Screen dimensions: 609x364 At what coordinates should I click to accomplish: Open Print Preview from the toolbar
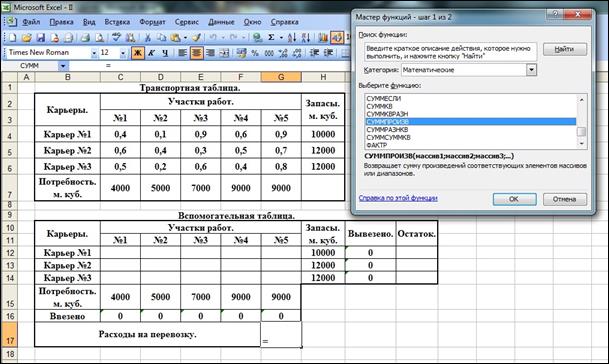pyautogui.click(x=99, y=38)
